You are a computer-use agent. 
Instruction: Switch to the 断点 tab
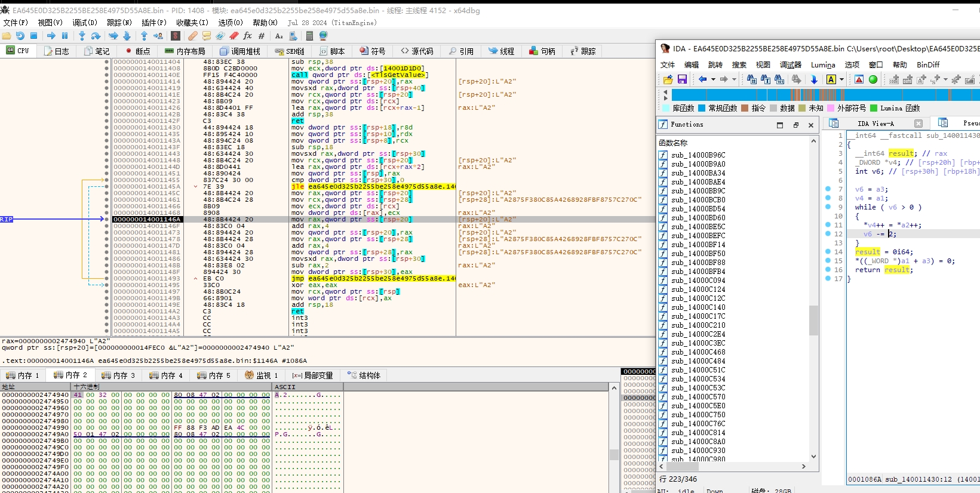tap(137, 51)
